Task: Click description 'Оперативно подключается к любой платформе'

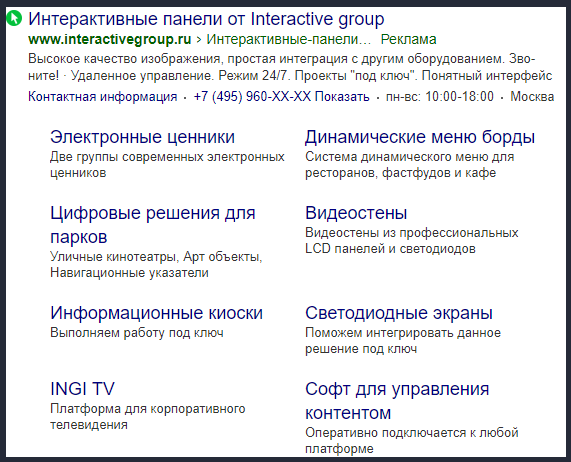Action: coord(411,441)
